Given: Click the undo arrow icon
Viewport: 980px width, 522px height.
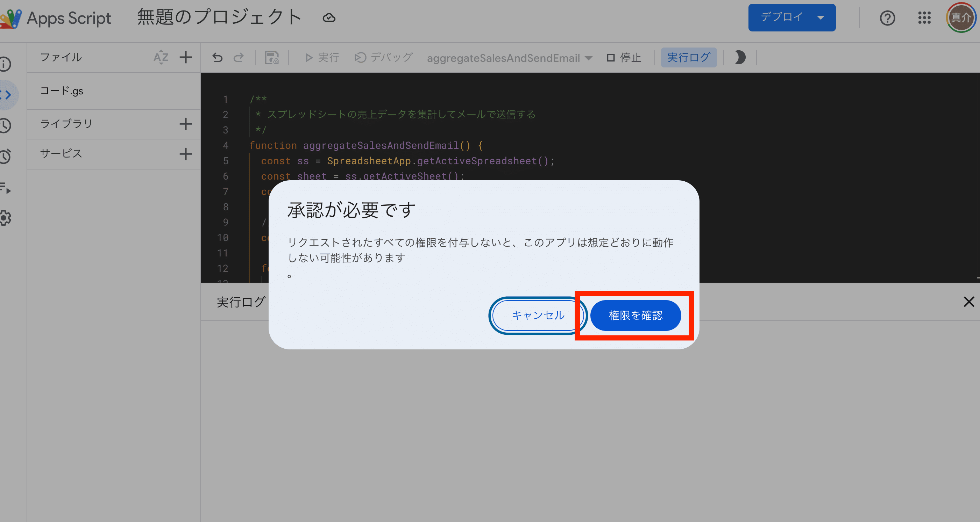Looking at the screenshot, I should click(x=217, y=58).
